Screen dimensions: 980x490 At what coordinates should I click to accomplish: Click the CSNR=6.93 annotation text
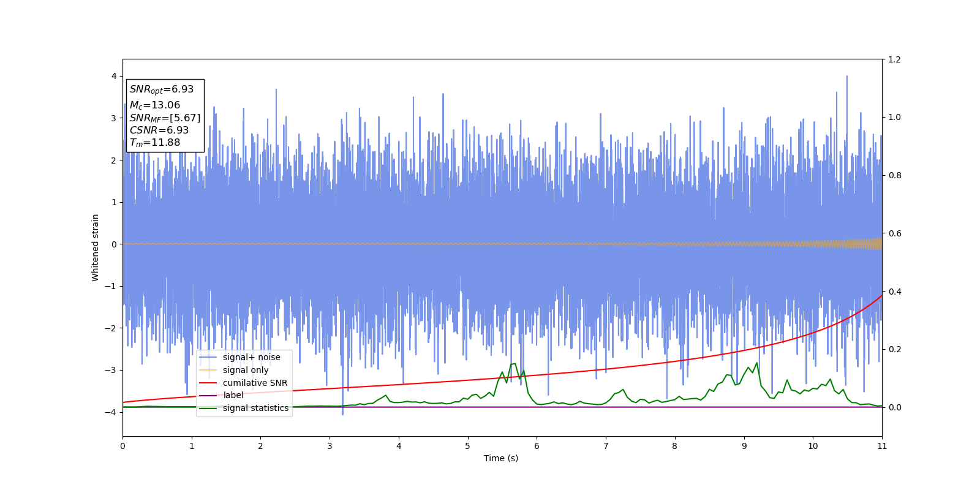(x=159, y=130)
